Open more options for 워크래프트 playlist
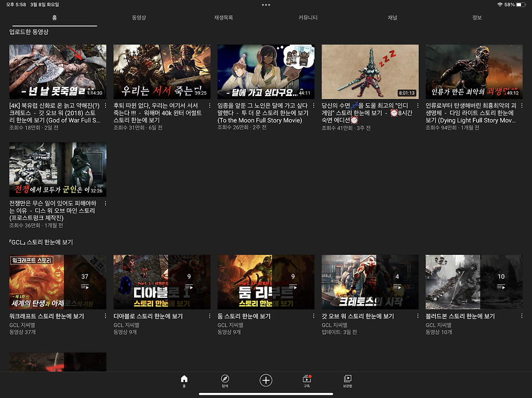 tap(105, 316)
